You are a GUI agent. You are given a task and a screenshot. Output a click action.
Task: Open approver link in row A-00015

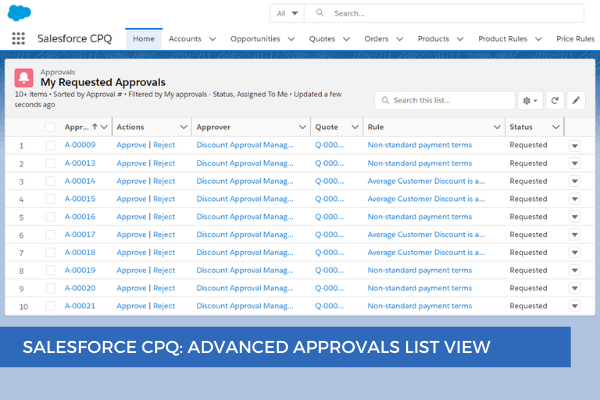245,199
